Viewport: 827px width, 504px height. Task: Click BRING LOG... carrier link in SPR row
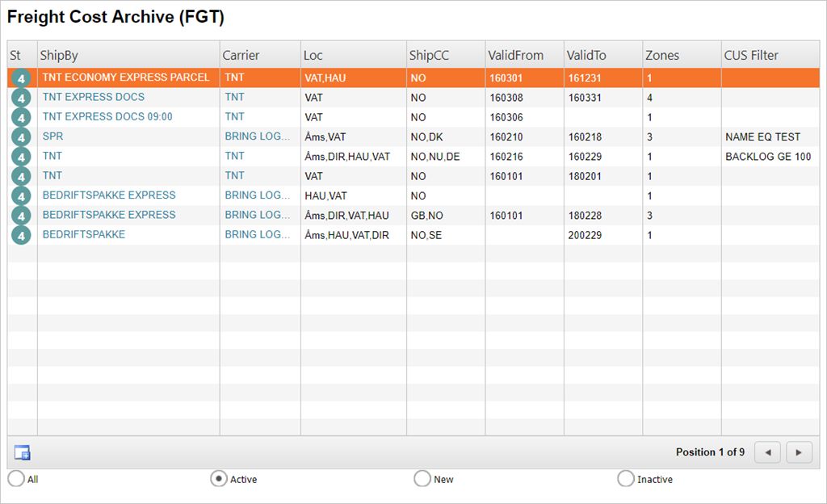(x=257, y=136)
